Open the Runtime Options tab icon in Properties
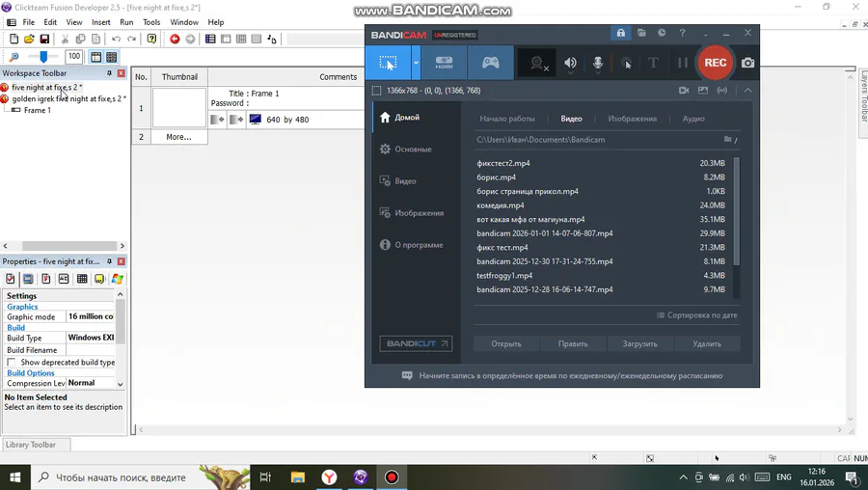Image resolution: width=868 pixels, height=490 pixels. [x=46, y=279]
